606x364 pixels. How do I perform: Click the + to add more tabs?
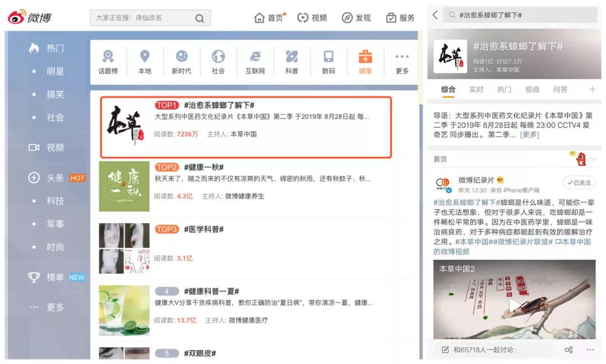coord(593,89)
